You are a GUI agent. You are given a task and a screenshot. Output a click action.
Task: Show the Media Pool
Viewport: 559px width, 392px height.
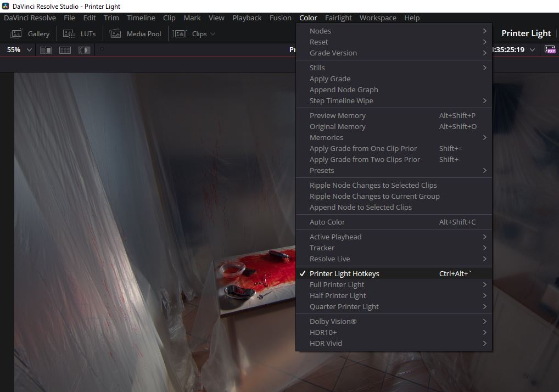click(135, 34)
